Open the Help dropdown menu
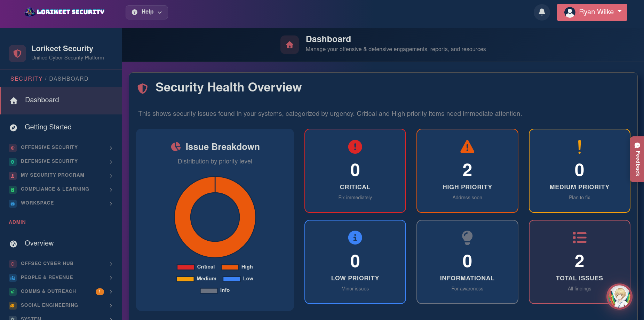Screen dimensions: 644x320 pyautogui.click(x=146, y=12)
